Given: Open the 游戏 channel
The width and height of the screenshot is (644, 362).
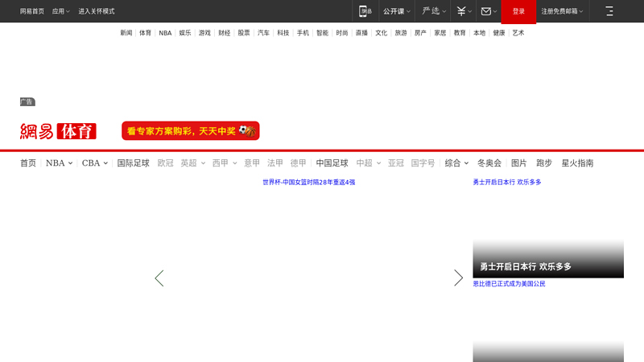Looking at the screenshot, I should [x=204, y=33].
